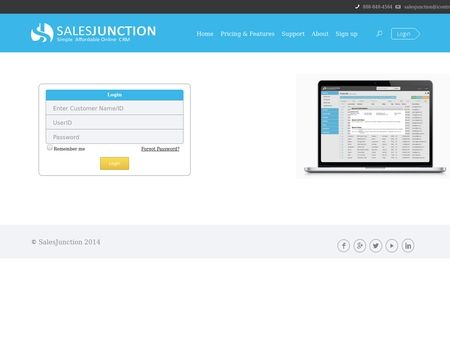Click the laptop CRM screenshot image
This screenshot has height=360, width=450.
tap(374, 126)
